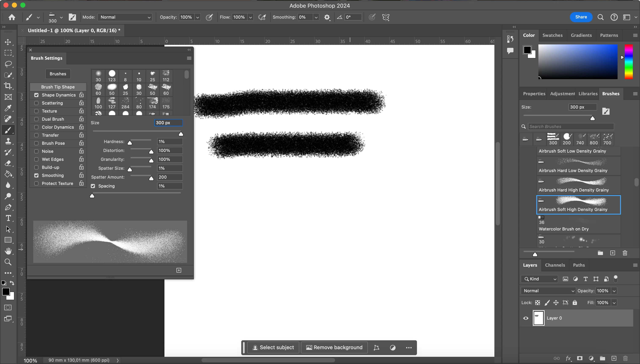Enable the Scattering checkbox

click(x=36, y=103)
